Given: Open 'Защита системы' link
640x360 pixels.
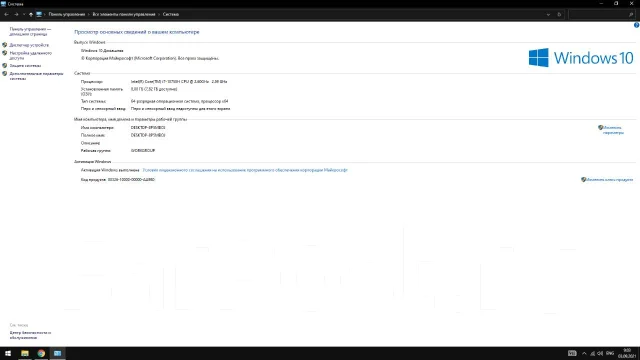Looking at the screenshot, I should click(25, 65).
